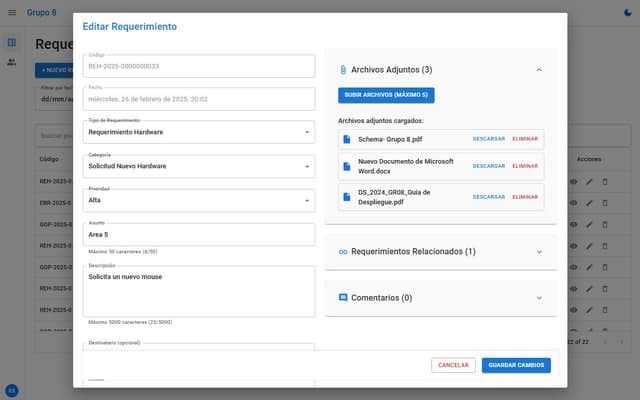640x400 pixels.
Task: Click Eliminar for DS_2024_GR08 Guia de Despliegue.pdf
Action: point(525,197)
